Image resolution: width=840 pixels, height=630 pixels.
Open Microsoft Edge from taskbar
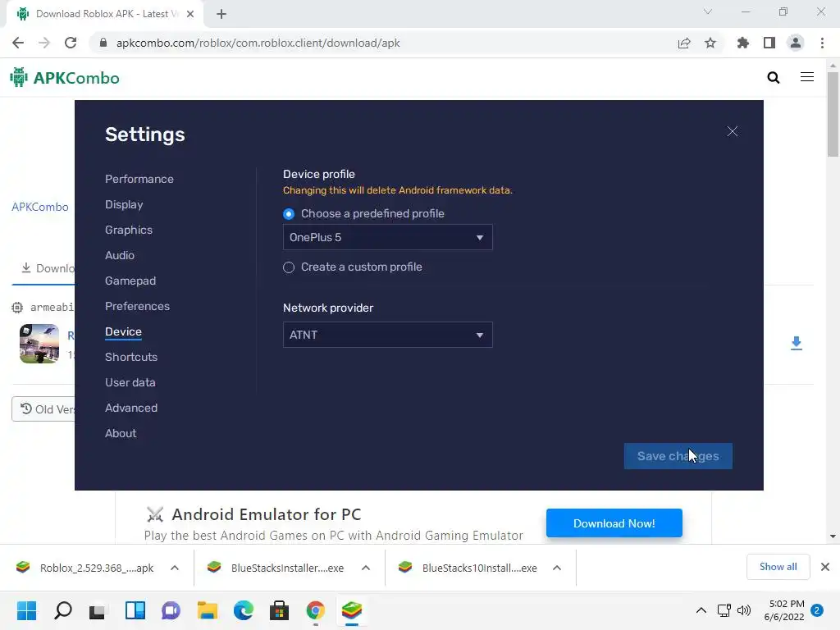pos(243,610)
